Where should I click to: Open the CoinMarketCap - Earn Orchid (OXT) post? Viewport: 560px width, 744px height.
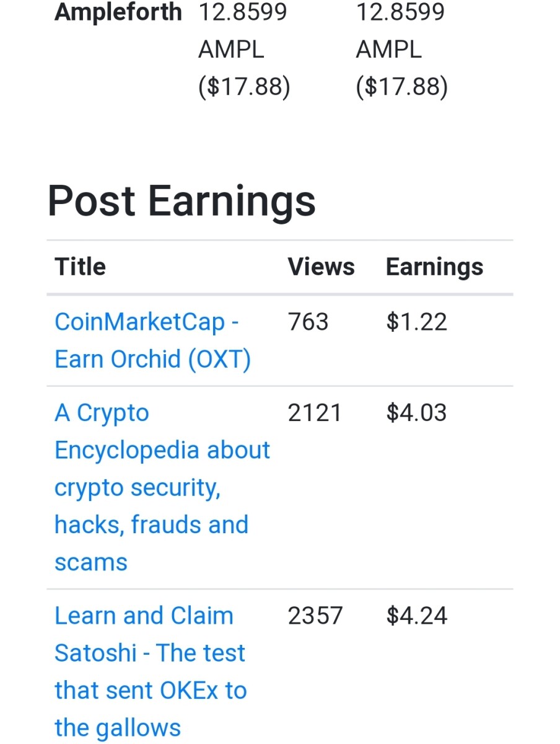coord(152,340)
